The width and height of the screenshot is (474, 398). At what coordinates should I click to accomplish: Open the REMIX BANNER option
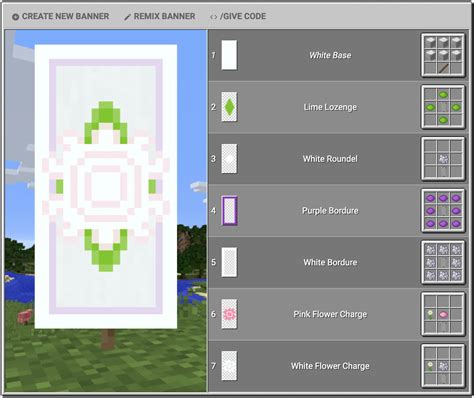[x=160, y=16]
